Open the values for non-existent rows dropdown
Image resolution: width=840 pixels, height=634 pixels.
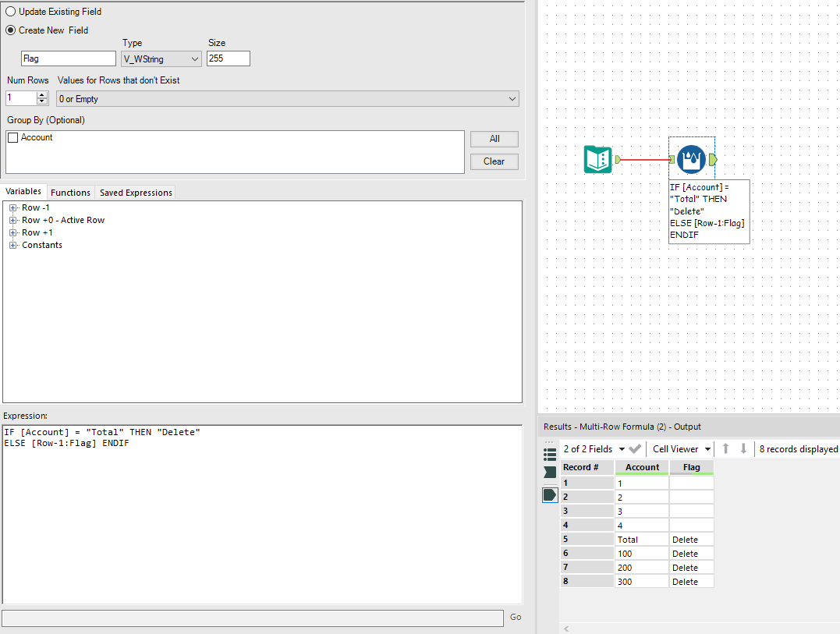[287, 99]
